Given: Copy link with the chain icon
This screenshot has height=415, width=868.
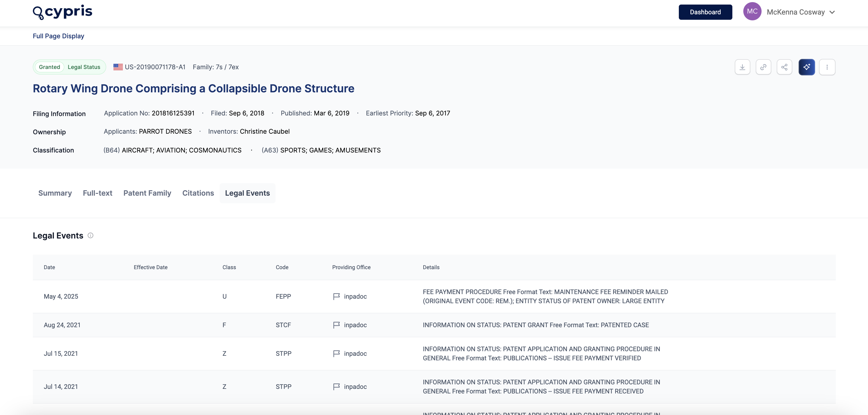Looking at the screenshot, I should [x=763, y=67].
